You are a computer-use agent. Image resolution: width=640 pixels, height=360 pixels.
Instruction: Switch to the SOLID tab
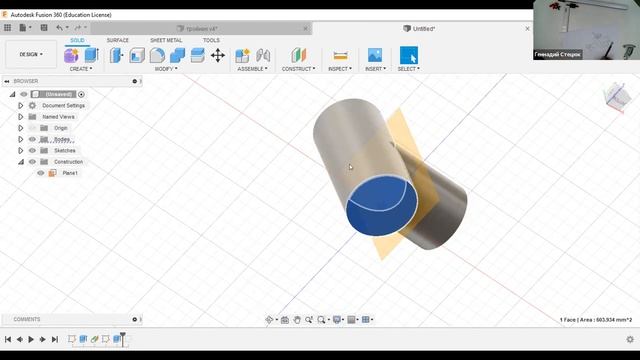coord(77,40)
